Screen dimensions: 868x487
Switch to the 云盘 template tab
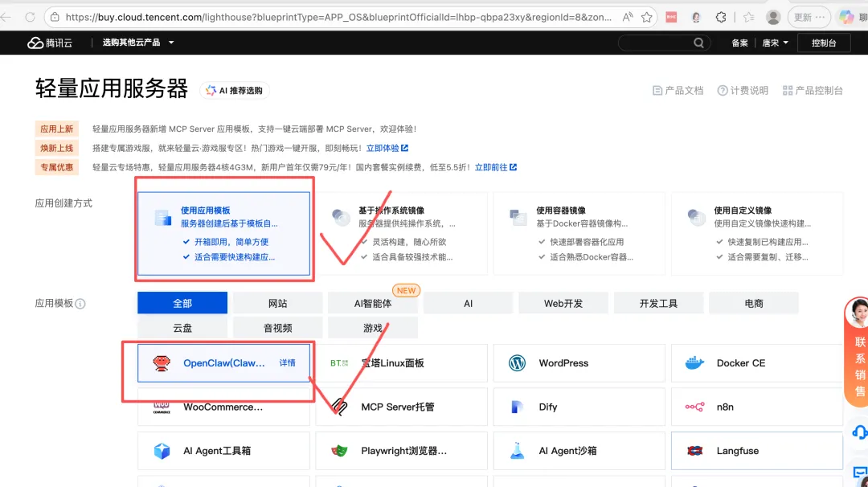(x=182, y=328)
